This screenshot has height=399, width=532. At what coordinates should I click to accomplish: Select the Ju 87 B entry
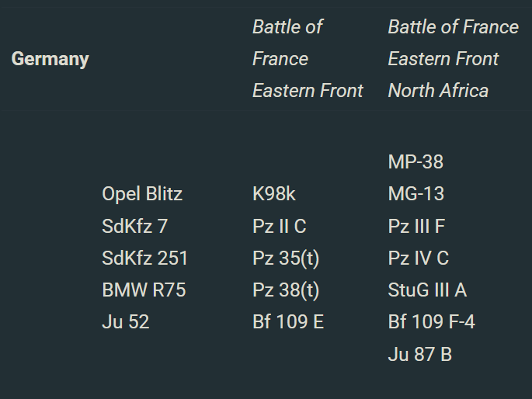click(419, 355)
